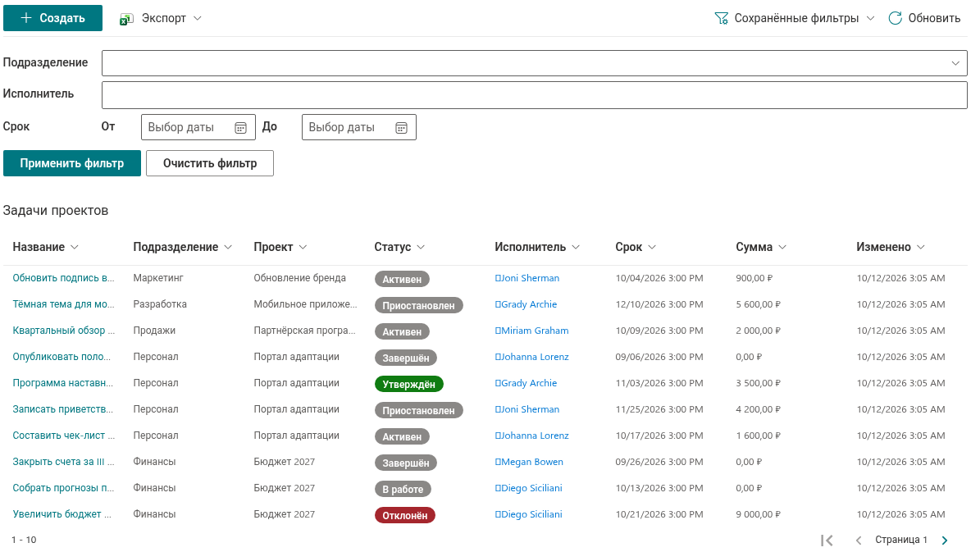This screenshot has height=552, width=980.
Task: Open the calendar icon in the До date field
Action: click(x=401, y=127)
